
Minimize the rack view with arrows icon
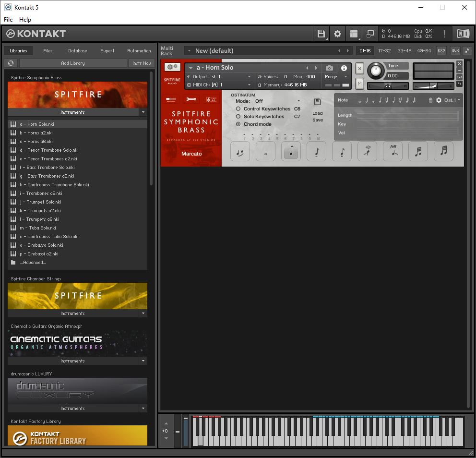(x=467, y=50)
